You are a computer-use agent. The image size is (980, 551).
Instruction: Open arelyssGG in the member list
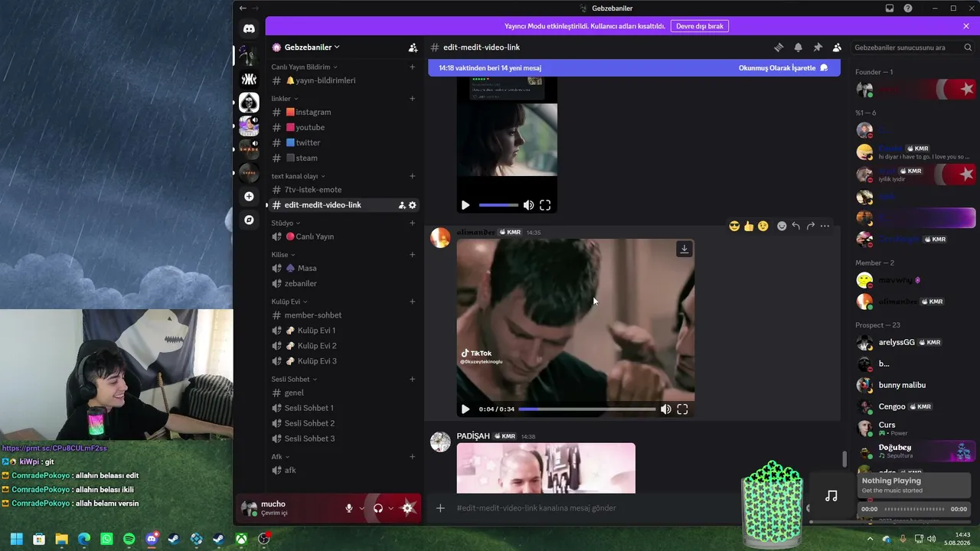897,342
